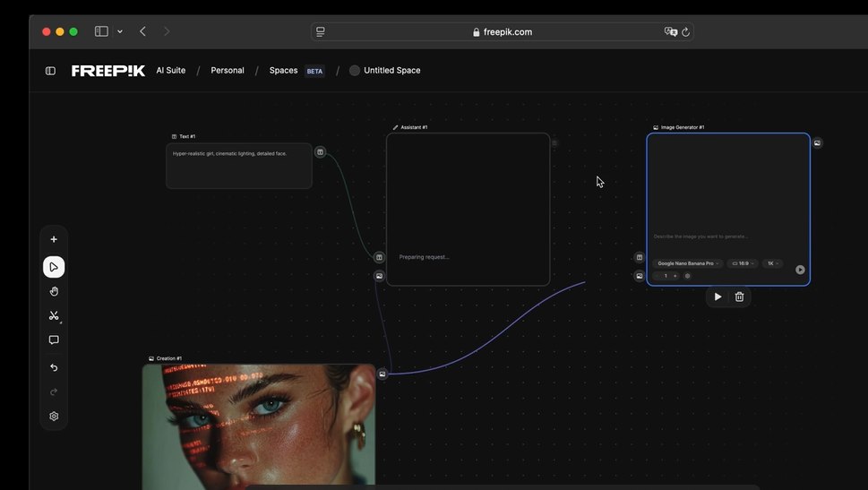
Task: Open the 16:9 aspect ratio dropdown
Action: tap(743, 263)
